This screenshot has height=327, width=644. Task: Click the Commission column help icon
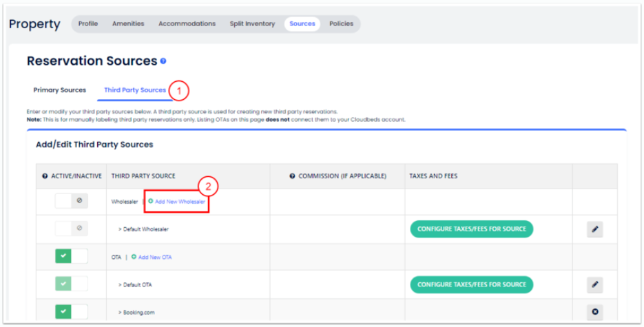(293, 176)
